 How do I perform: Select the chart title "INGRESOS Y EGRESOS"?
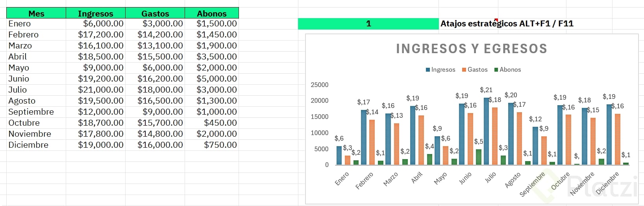click(x=472, y=49)
